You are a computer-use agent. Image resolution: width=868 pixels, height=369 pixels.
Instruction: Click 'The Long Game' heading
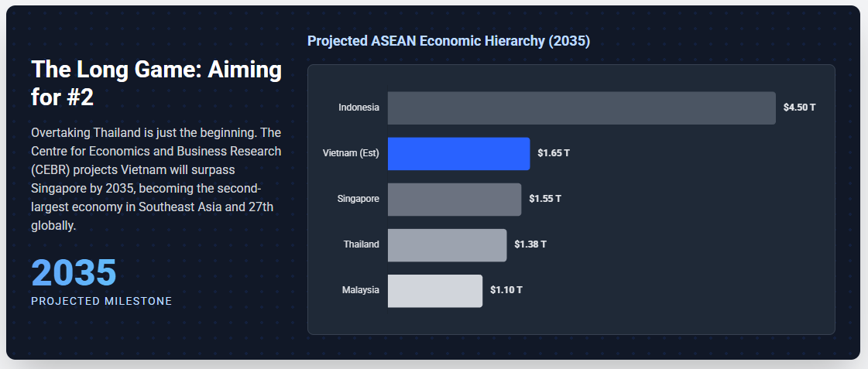156,84
